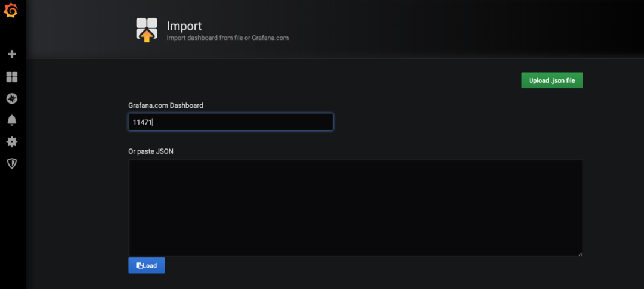Click the "Or paste JSON" label
This screenshot has height=289, width=644.
pyautogui.click(x=151, y=151)
